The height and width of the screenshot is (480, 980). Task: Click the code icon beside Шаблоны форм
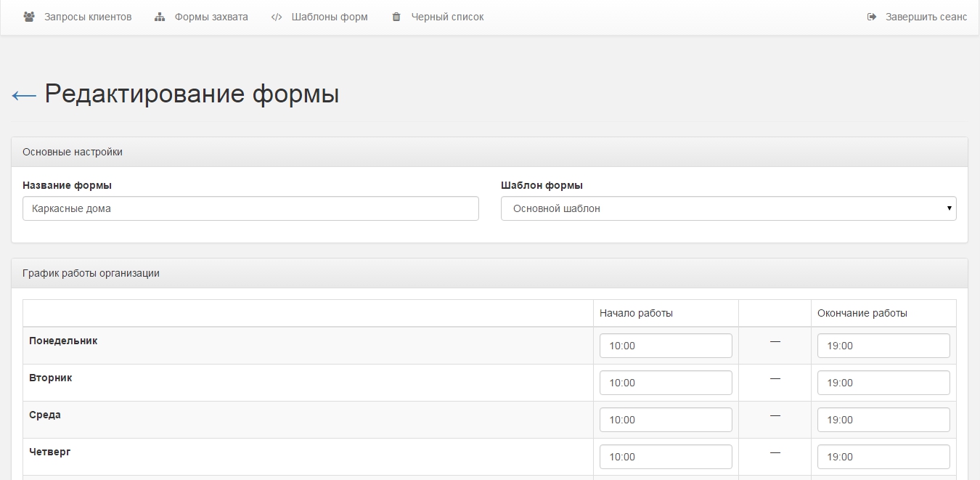(x=277, y=17)
